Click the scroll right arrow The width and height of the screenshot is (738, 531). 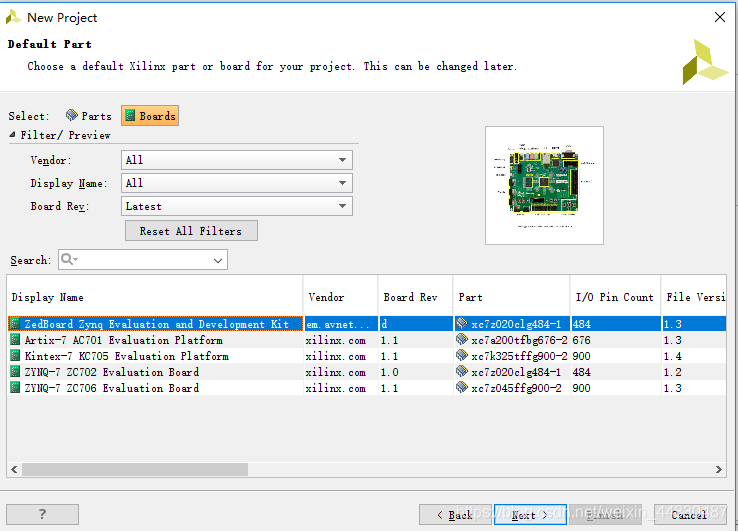pos(719,469)
